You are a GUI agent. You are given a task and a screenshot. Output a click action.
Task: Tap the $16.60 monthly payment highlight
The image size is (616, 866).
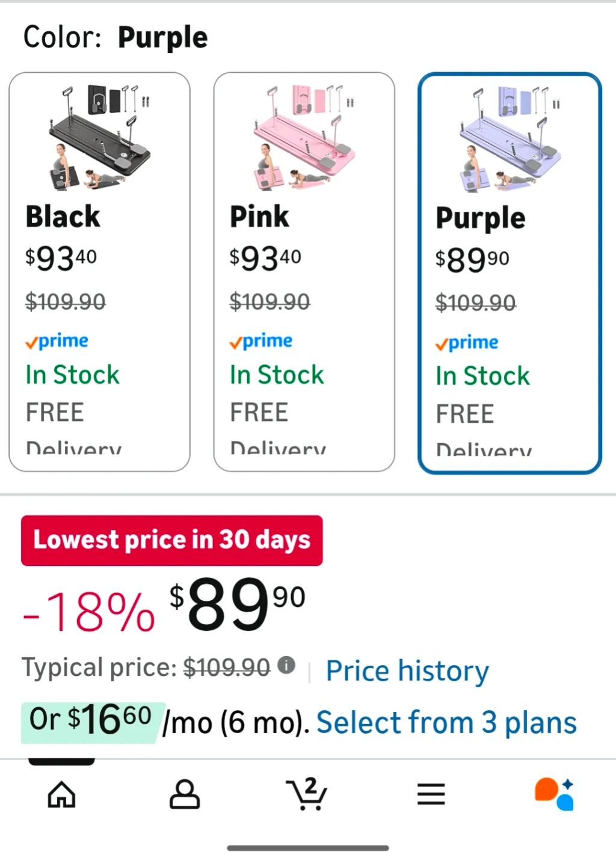pyautogui.click(x=90, y=721)
